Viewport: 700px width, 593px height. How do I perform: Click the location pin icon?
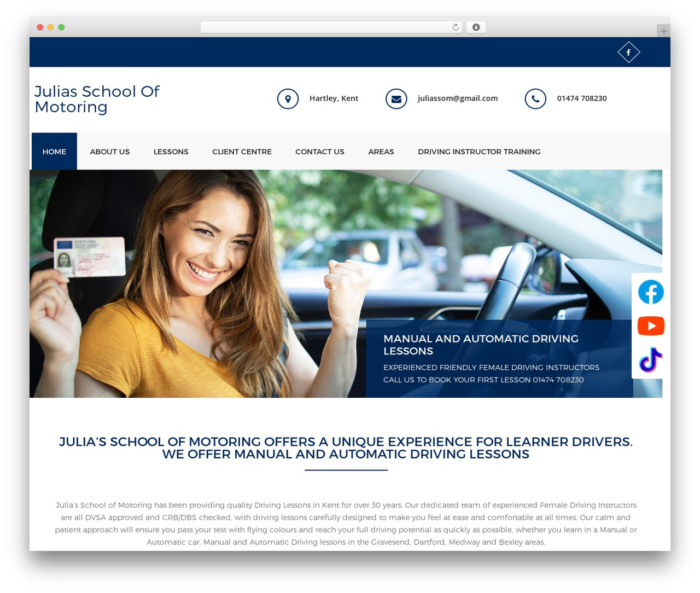(x=288, y=99)
